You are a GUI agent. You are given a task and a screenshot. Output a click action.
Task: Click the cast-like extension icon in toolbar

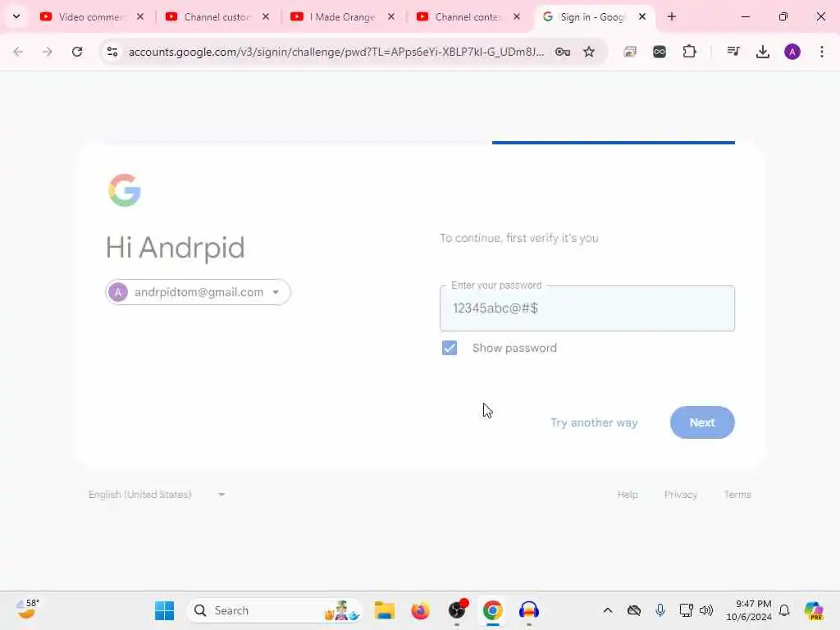click(x=630, y=52)
